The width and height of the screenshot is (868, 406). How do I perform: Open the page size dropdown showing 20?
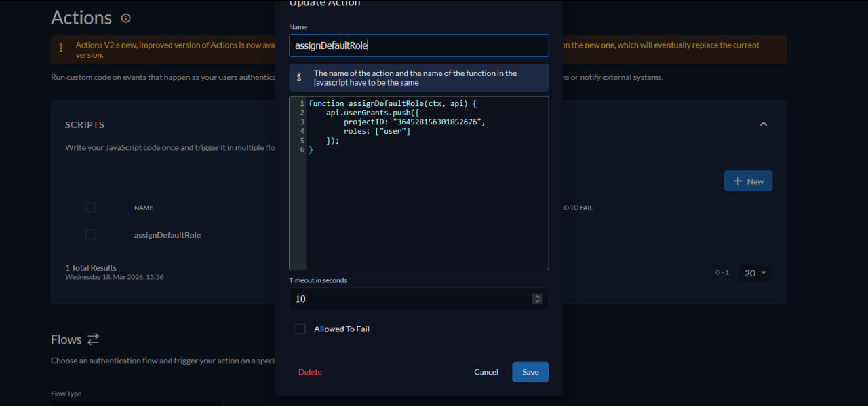coord(755,273)
